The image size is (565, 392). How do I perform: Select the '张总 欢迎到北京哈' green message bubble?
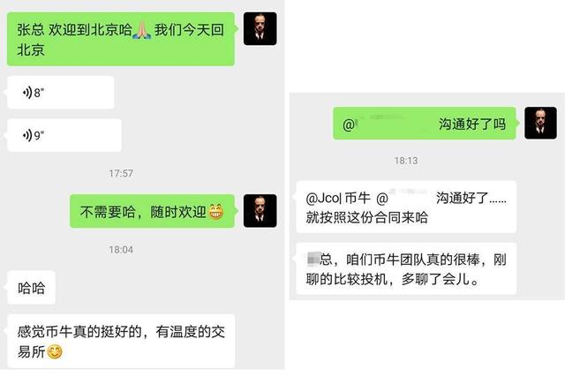(x=121, y=39)
